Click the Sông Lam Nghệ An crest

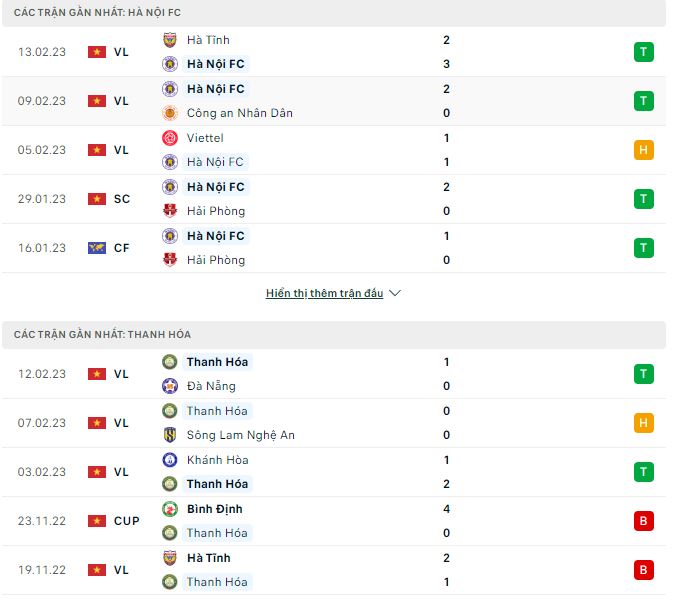coord(170,435)
